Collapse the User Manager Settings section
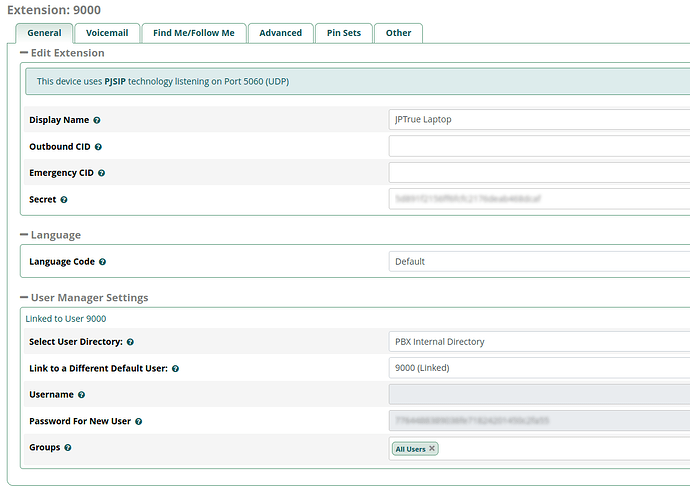 (24, 298)
